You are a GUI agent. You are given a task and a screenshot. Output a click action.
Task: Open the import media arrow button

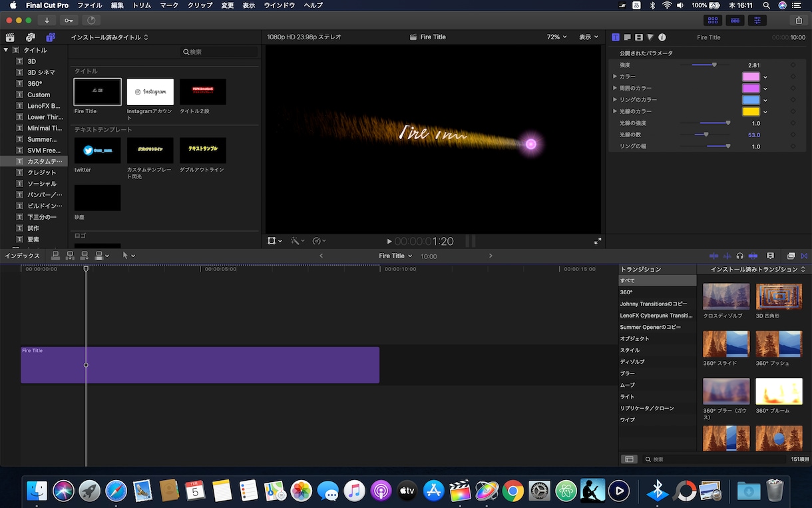[47, 21]
